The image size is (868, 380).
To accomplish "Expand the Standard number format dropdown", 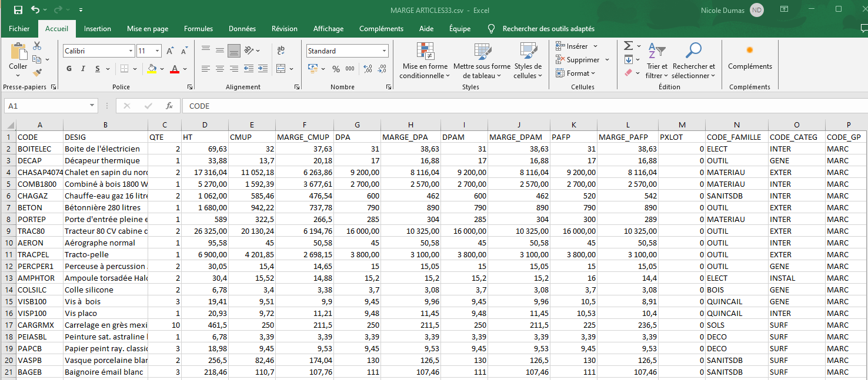I will click(x=384, y=51).
